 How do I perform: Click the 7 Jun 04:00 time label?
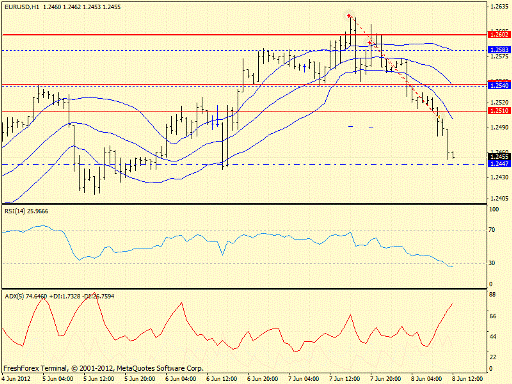click(x=304, y=379)
